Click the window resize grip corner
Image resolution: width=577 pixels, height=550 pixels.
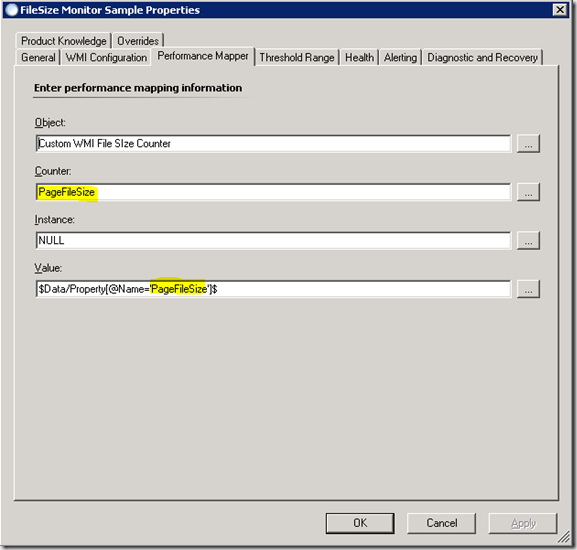[x=563, y=537]
